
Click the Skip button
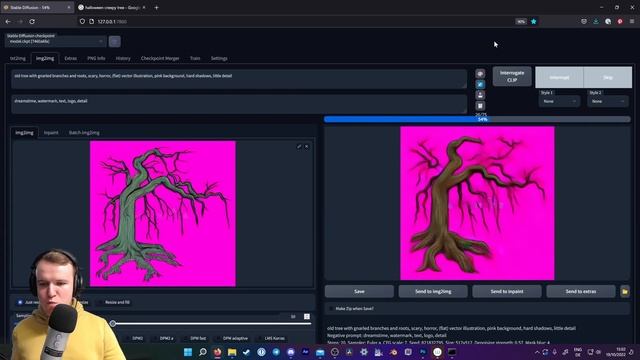pos(608,77)
